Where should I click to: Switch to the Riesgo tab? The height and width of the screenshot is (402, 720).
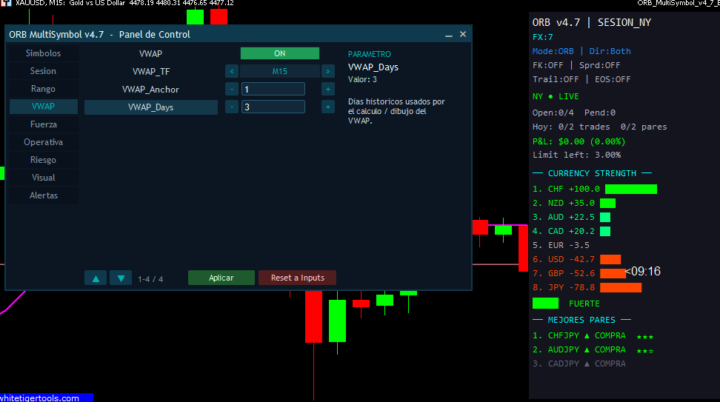pos(43,160)
